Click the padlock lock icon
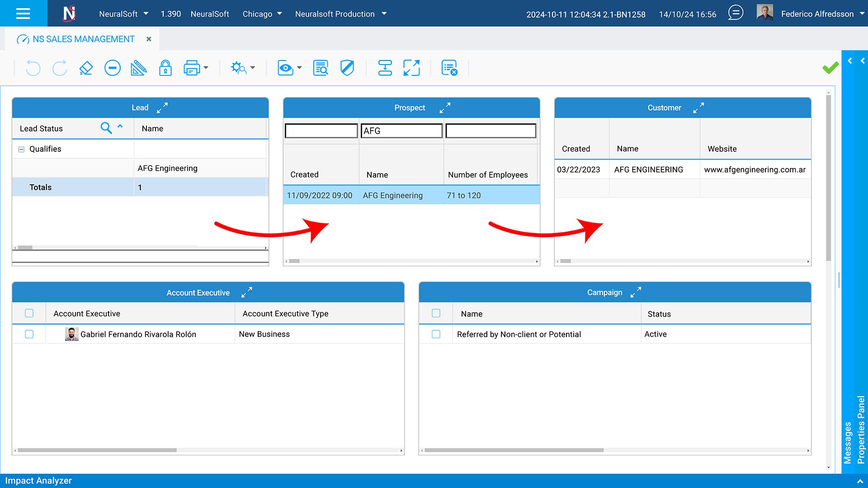Viewport: 868px width, 488px height. (165, 68)
